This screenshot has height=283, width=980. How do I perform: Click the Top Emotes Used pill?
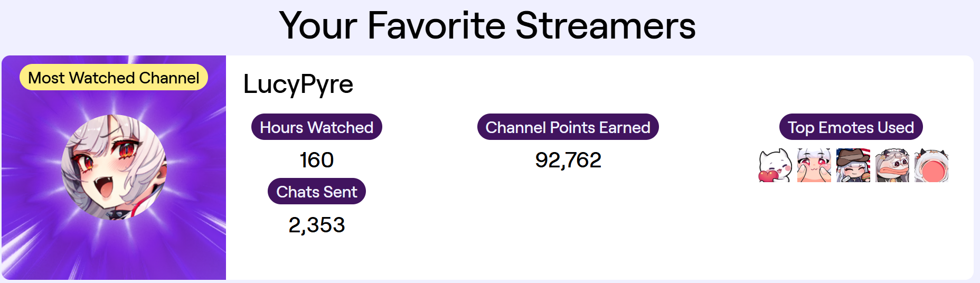pyautogui.click(x=851, y=127)
